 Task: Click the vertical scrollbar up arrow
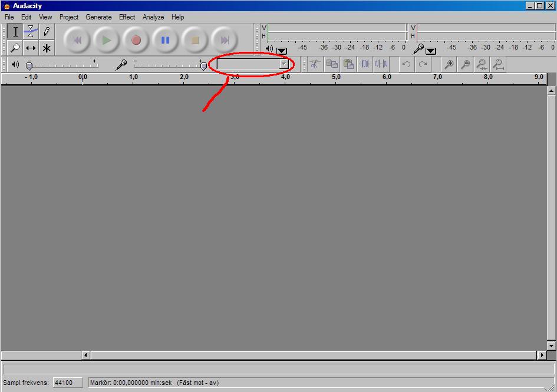pyautogui.click(x=551, y=91)
